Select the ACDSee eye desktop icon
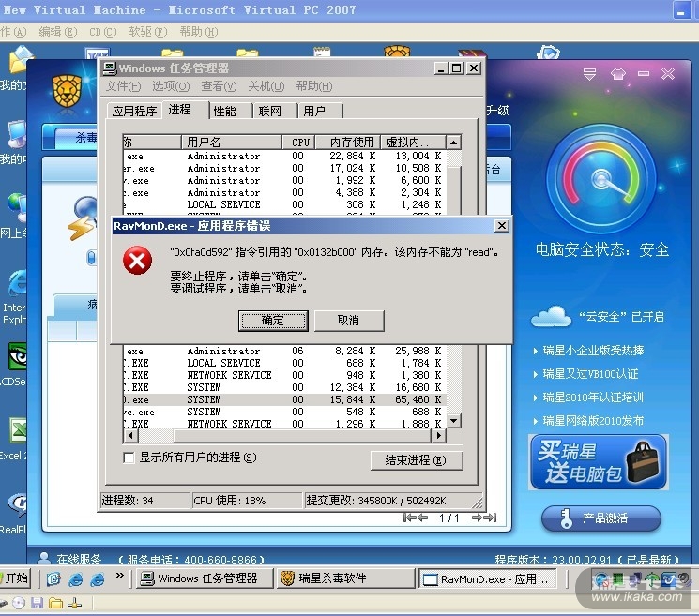This screenshot has width=699, height=616. [18, 356]
